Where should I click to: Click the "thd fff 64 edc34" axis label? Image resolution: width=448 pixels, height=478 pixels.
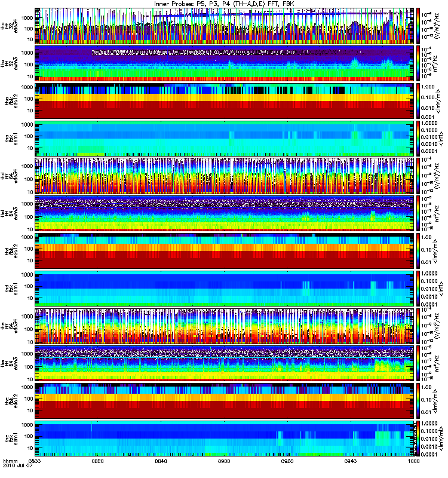(9, 176)
